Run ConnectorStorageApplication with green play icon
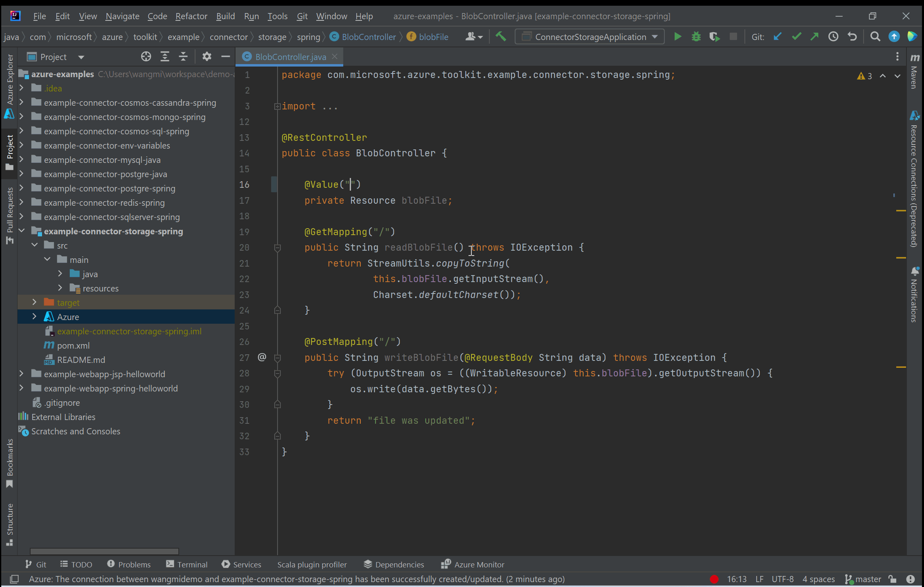The height and width of the screenshot is (587, 924). pyautogui.click(x=677, y=37)
